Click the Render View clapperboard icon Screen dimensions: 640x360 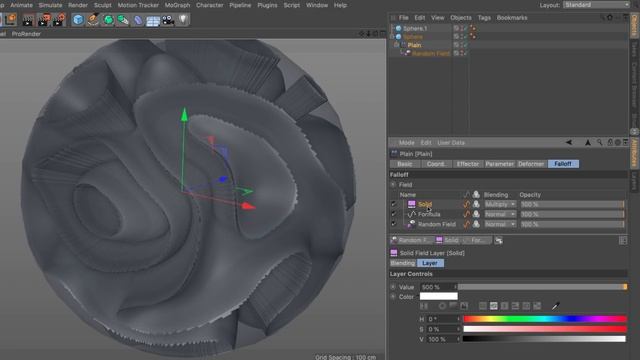click(28, 20)
